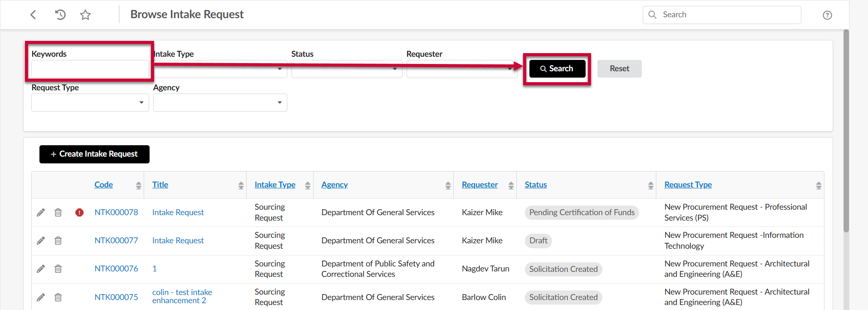
Task: Edit NTK000075 with the pencil icon
Action: pyautogui.click(x=41, y=297)
